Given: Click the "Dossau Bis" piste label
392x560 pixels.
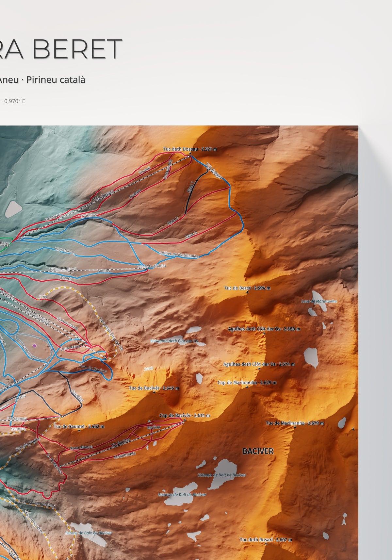Looking at the screenshot, I should tap(168, 169).
